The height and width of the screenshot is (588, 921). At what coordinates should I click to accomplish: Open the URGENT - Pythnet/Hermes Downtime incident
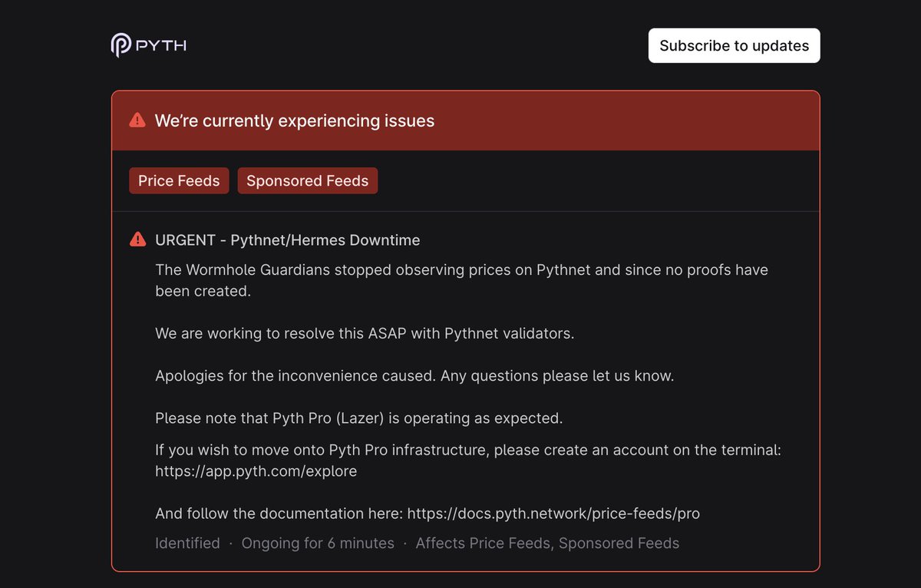pyautogui.click(x=288, y=240)
